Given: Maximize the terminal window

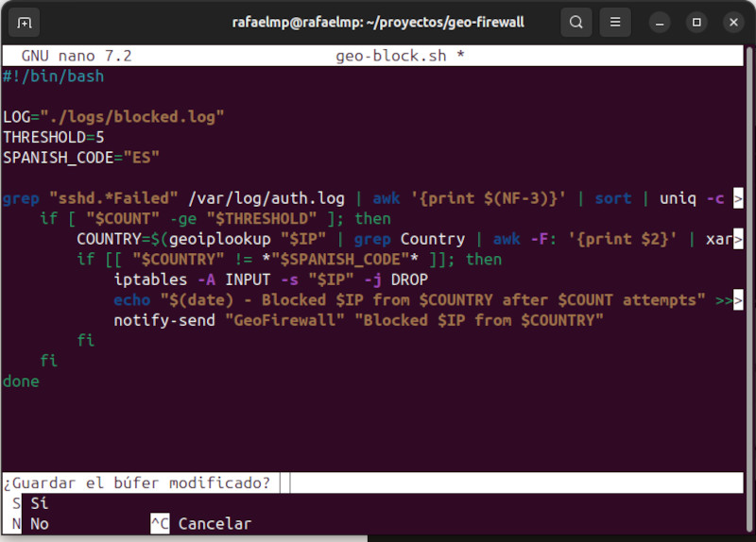Looking at the screenshot, I should (696, 23).
